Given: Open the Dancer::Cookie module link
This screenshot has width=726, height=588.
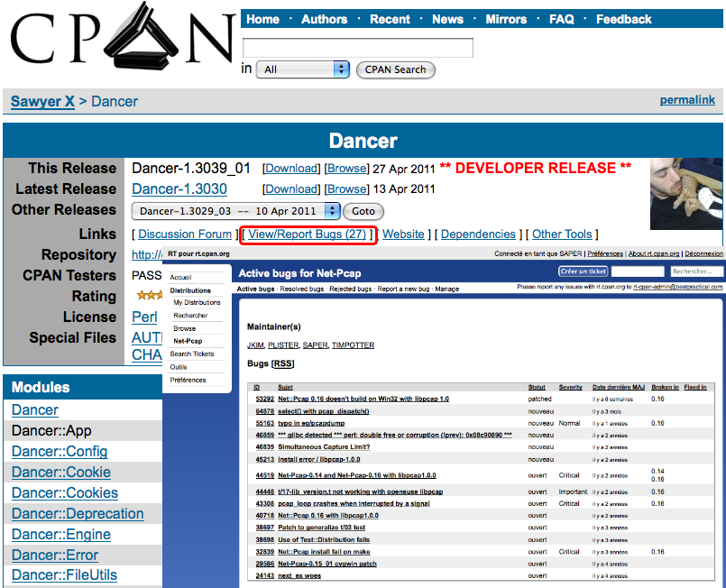Looking at the screenshot, I should (61, 473).
